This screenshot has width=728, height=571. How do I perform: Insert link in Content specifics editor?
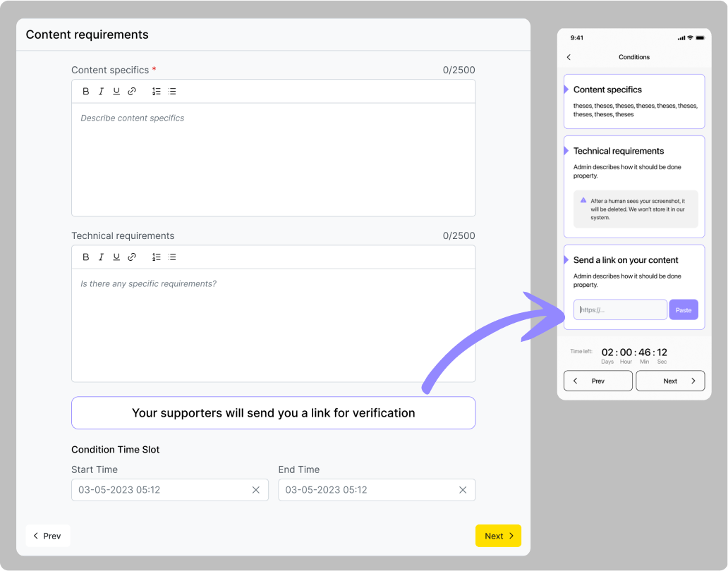(x=132, y=92)
